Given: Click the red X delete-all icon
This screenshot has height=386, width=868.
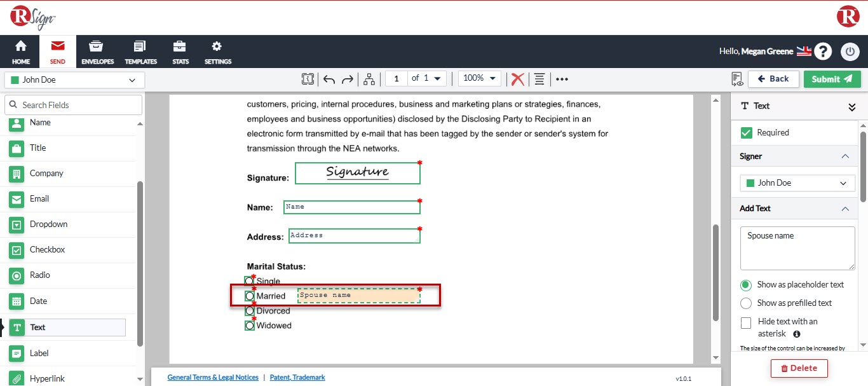Looking at the screenshot, I should click(x=517, y=79).
